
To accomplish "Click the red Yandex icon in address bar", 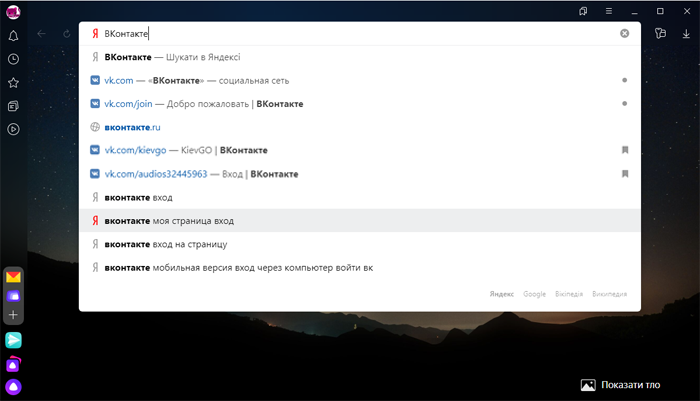I will point(95,33).
